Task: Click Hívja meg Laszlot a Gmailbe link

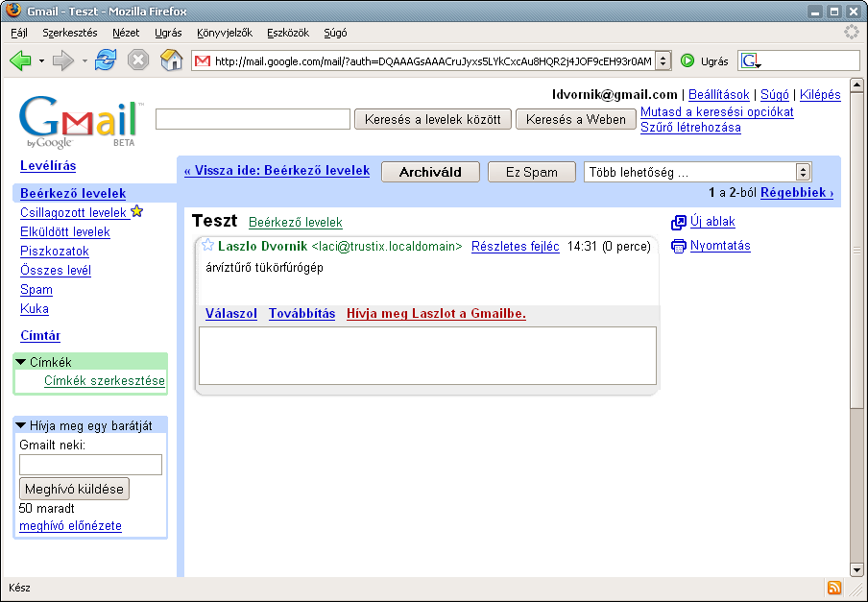Action: 436,314
